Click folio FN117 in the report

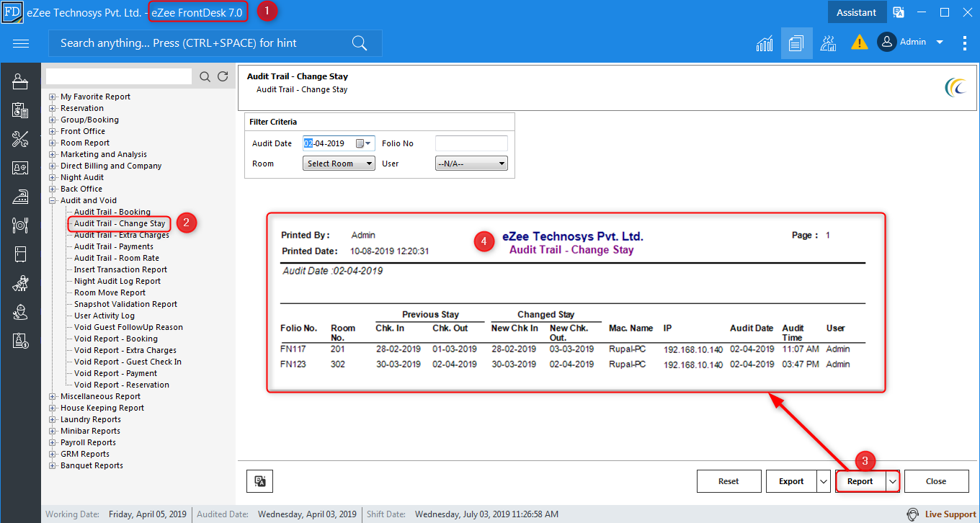tap(293, 349)
